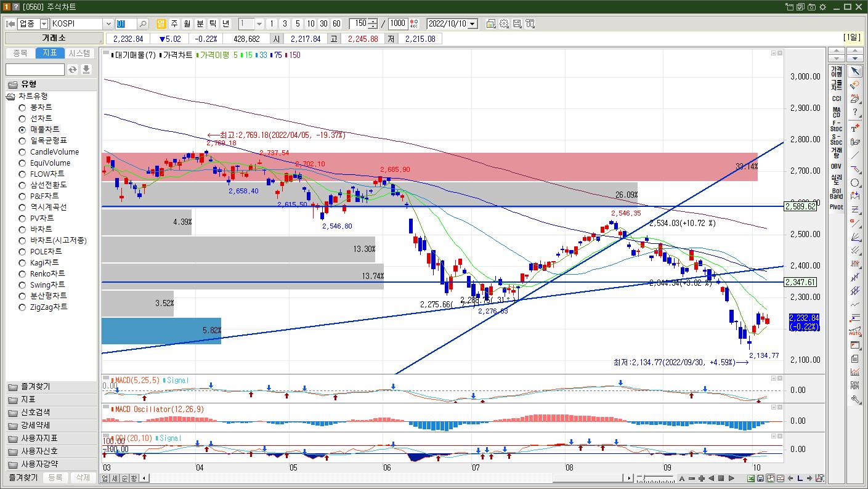Select the 지표 tab at top left
868x489 pixels.
tap(50, 54)
